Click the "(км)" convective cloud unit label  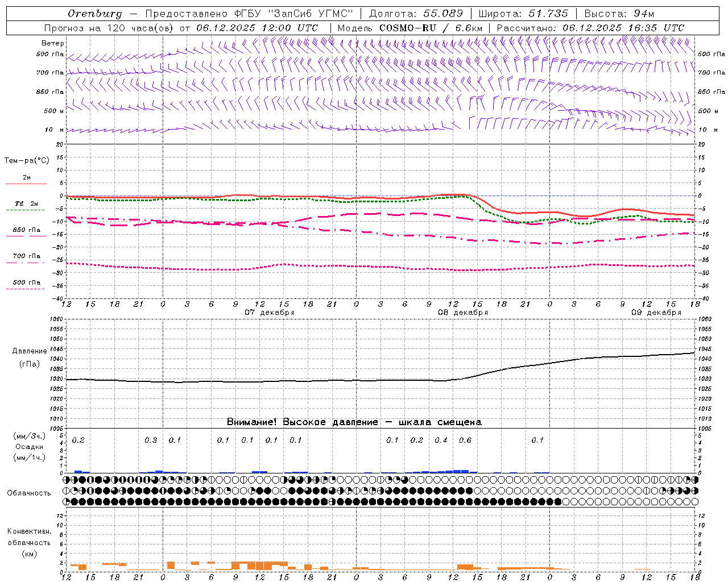pos(29,554)
